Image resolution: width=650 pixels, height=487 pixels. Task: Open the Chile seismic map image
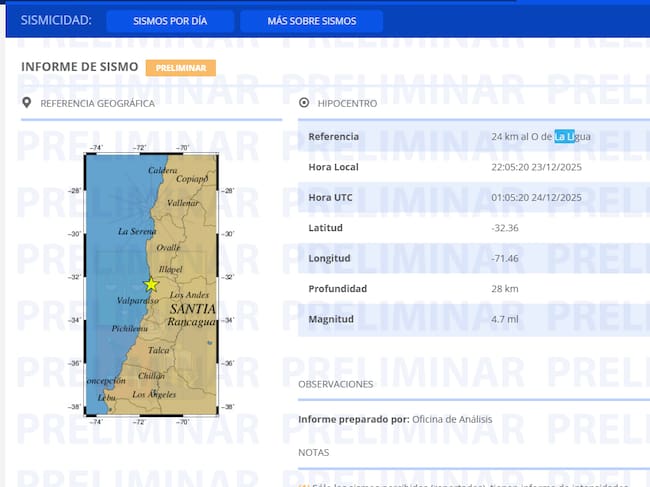[151, 284]
